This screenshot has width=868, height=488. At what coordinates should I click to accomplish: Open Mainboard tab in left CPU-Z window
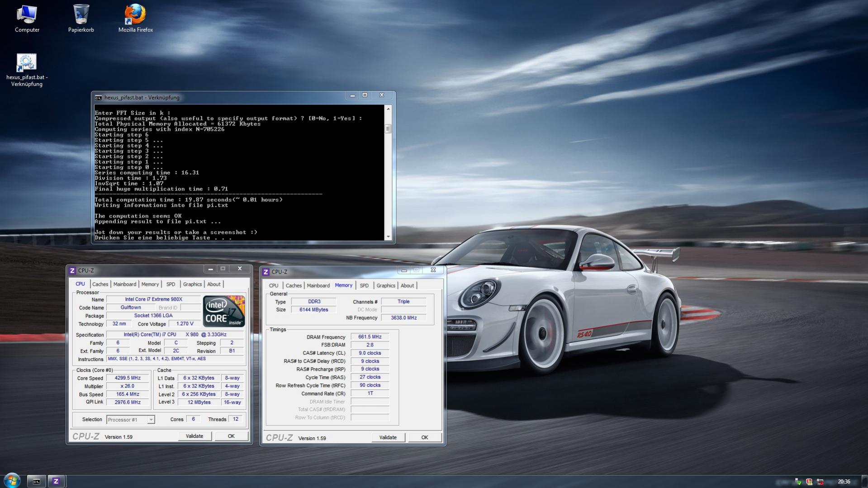click(x=124, y=284)
